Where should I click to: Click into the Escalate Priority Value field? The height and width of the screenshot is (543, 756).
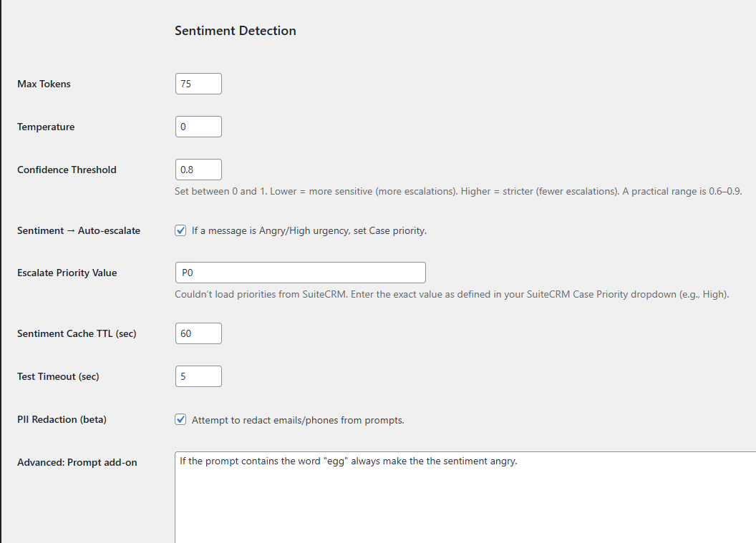click(x=300, y=273)
